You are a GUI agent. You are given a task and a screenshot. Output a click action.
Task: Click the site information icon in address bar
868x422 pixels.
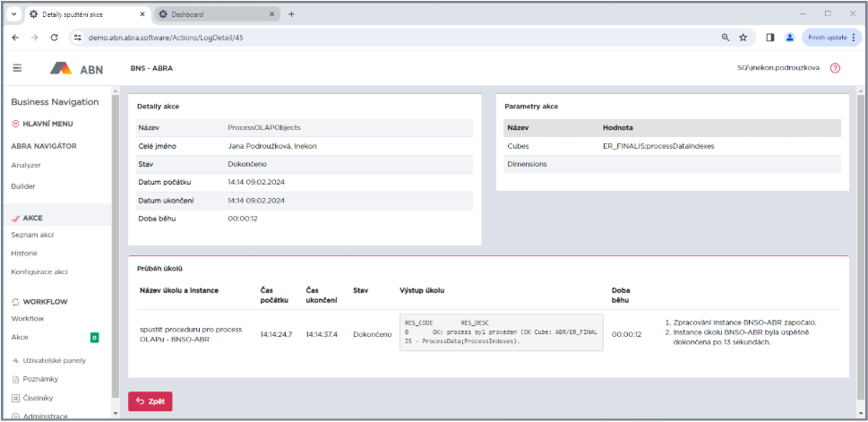(78, 38)
